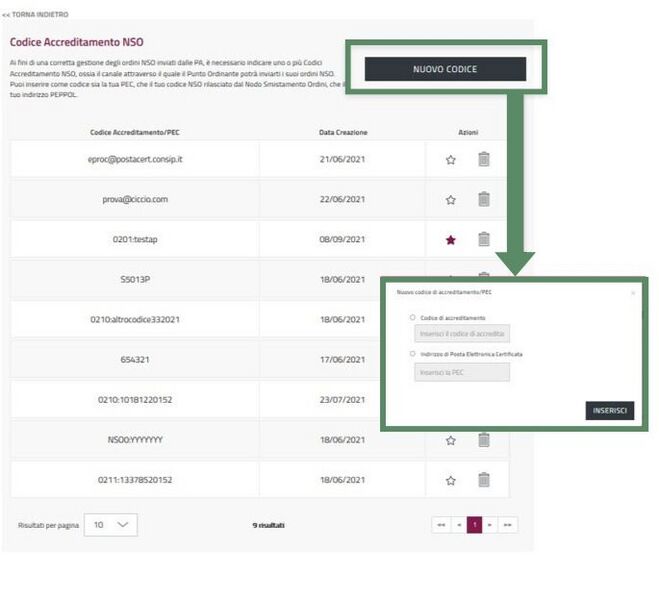The height and width of the screenshot is (599, 659).
Task: Delete the eproc@postacert.consip.it entry via trash icon
Action: point(483,159)
